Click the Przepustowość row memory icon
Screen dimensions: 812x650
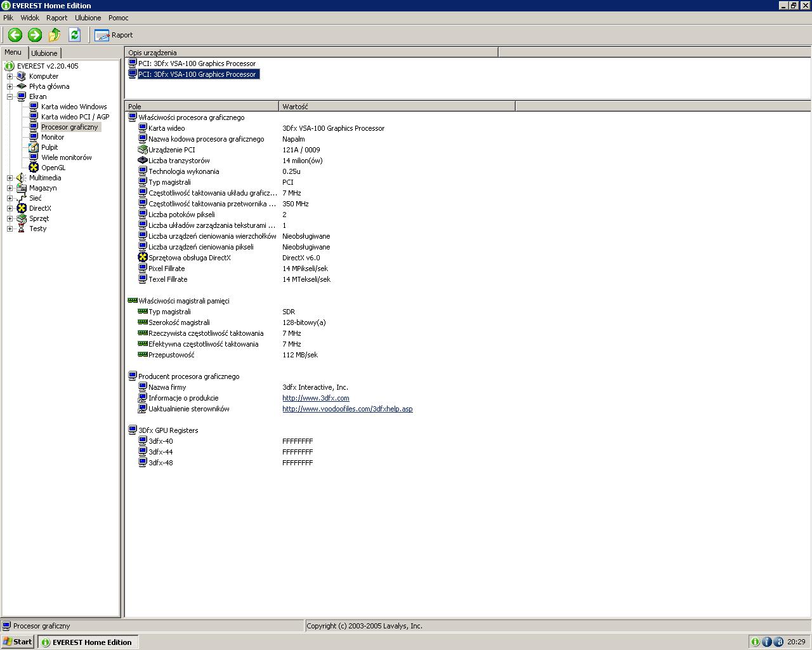pos(143,355)
